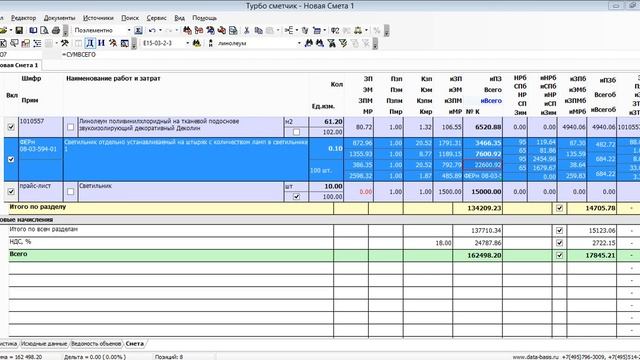Toggle the checkbox under the м2 unit
640x360 pixels.
click(296, 132)
